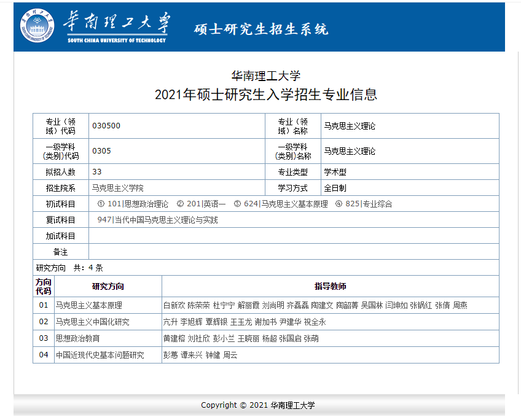The image size is (521, 420).
Task: Click retest subject 947|当代中国马克思主义理论与实践
Action: [157, 220]
